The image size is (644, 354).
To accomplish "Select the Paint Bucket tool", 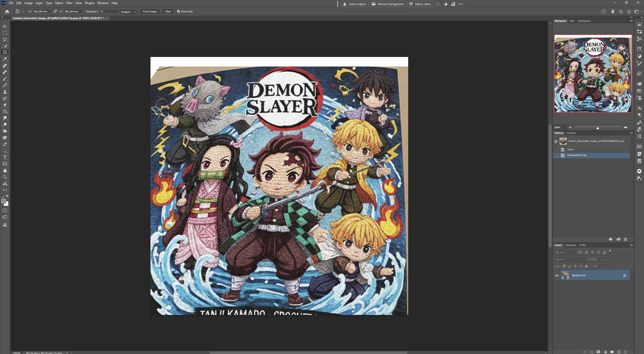I will (x=5, y=112).
